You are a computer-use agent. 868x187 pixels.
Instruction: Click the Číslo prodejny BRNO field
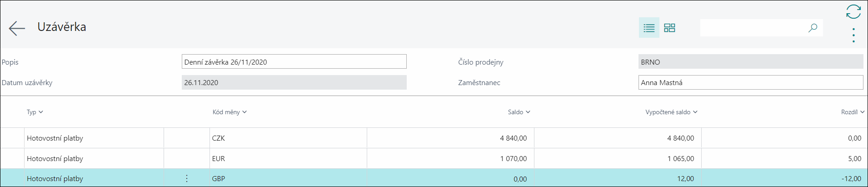[x=750, y=62]
